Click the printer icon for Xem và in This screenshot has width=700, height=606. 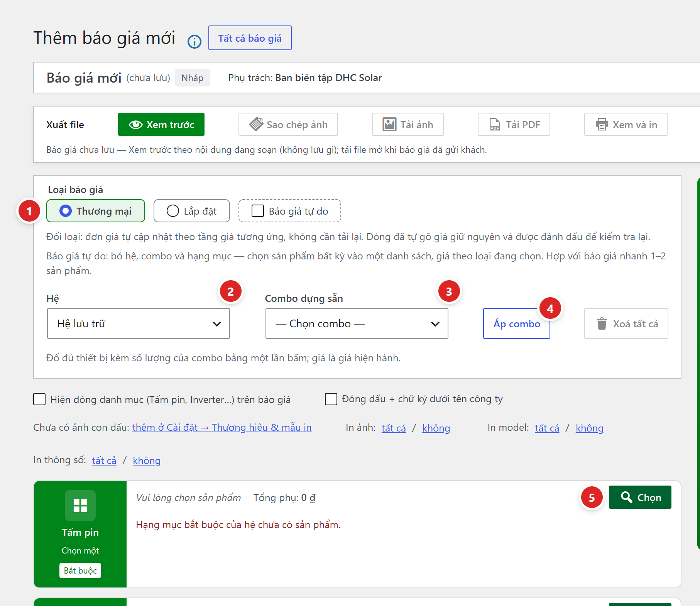pos(602,124)
